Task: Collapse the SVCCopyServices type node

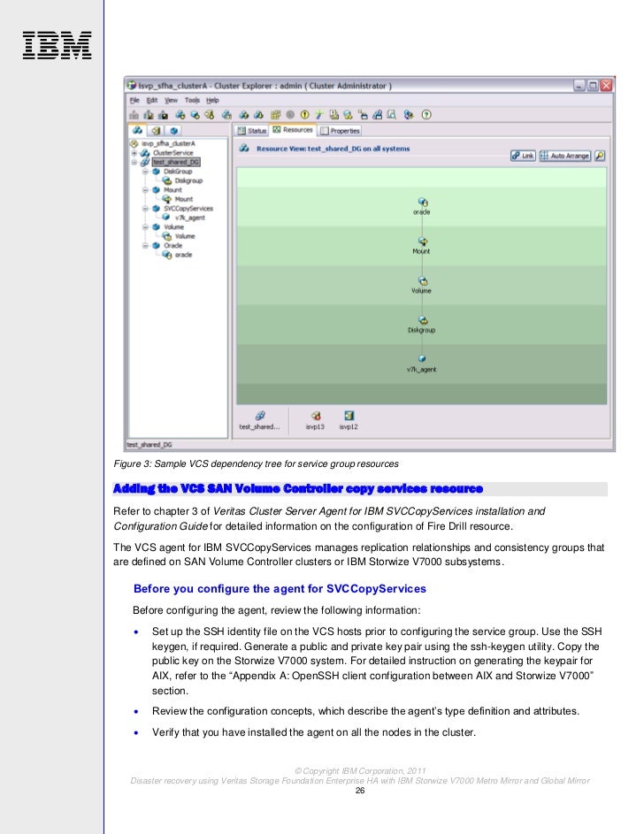Action: tap(145, 209)
